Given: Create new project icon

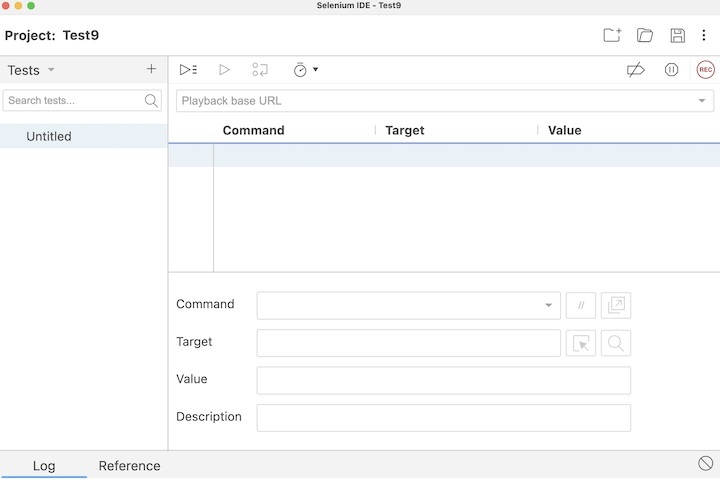Looking at the screenshot, I should click(x=612, y=36).
